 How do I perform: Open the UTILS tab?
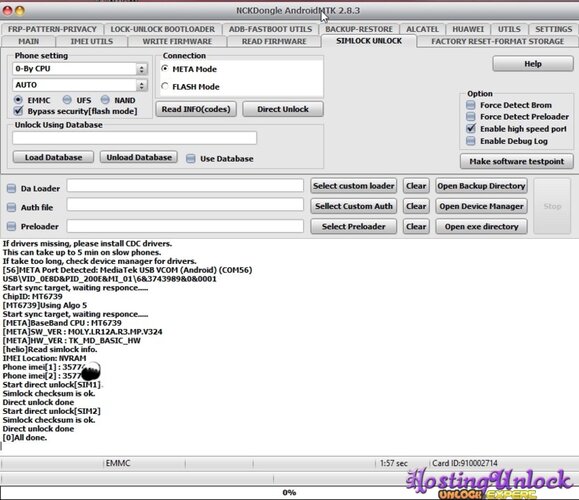pos(509,29)
